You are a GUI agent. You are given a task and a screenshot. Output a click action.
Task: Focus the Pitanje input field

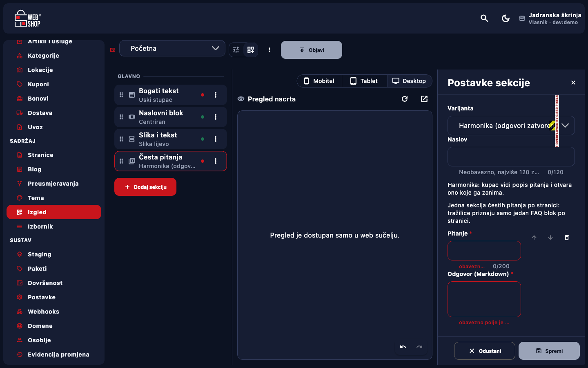click(x=484, y=251)
